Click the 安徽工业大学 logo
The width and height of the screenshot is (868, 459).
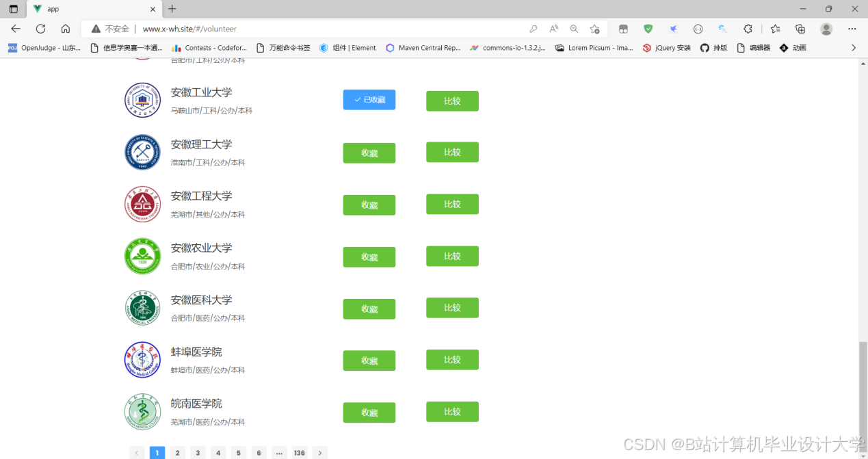(142, 101)
